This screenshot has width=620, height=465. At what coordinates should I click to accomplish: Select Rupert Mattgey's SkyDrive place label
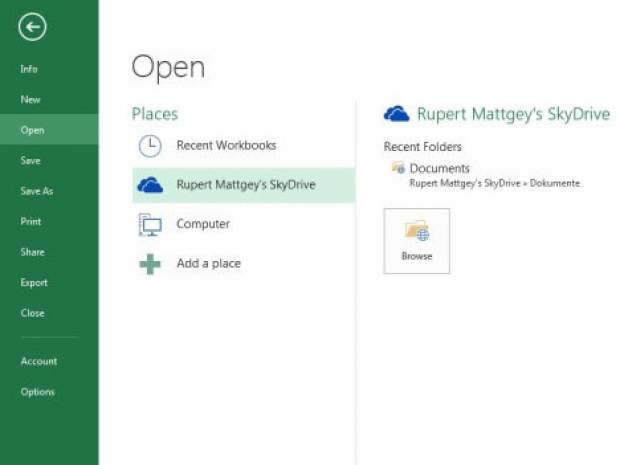246,185
